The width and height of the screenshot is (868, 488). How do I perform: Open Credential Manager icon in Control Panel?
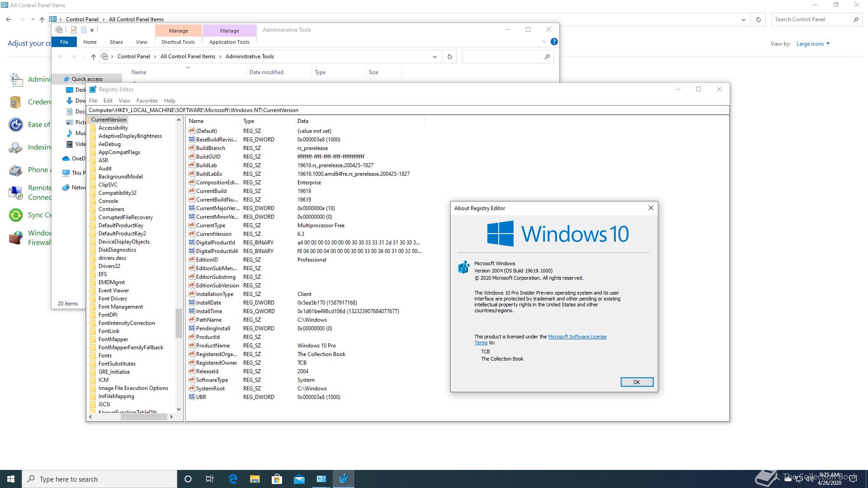tap(15, 102)
